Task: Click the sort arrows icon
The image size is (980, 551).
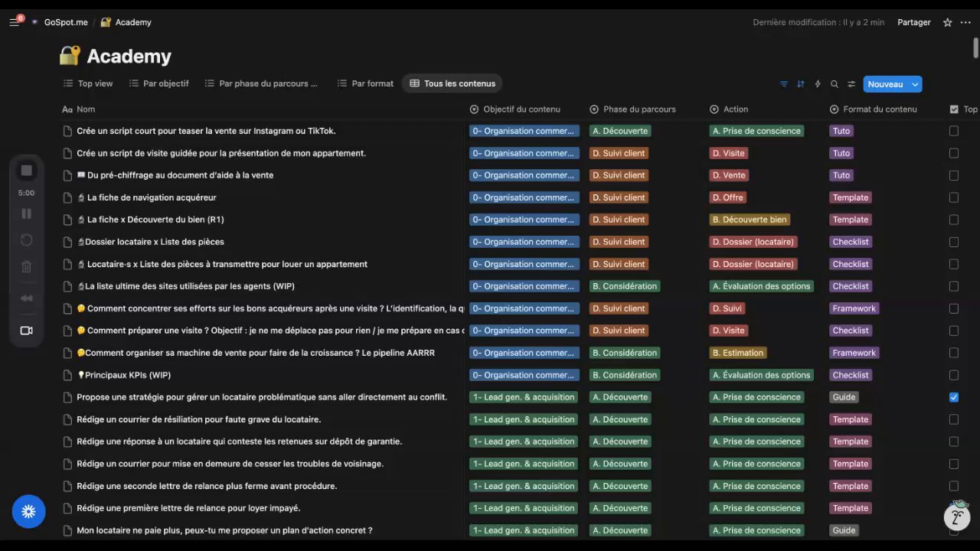Action: [800, 84]
